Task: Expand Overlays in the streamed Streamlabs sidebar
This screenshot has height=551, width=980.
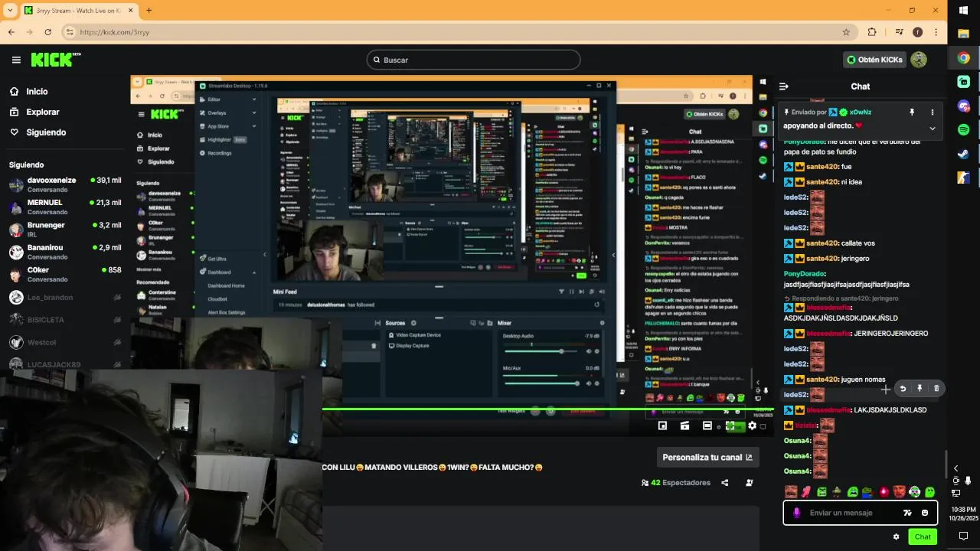Action: 254,112
